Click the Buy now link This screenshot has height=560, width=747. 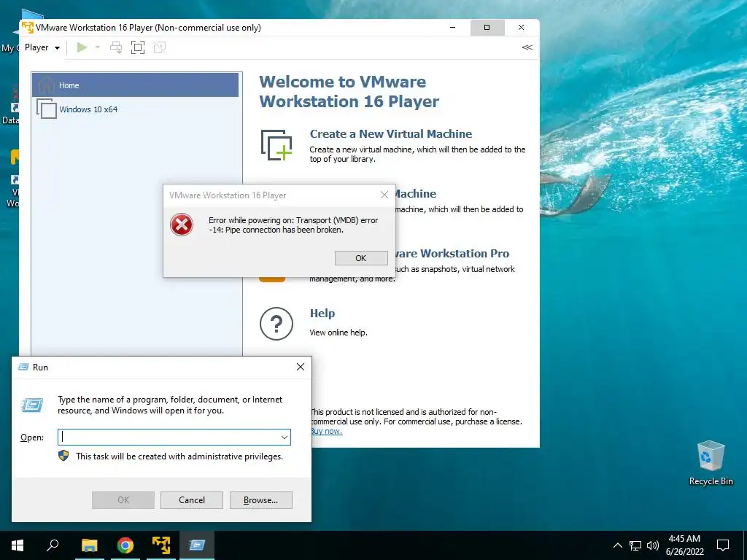[x=326, y=431]
